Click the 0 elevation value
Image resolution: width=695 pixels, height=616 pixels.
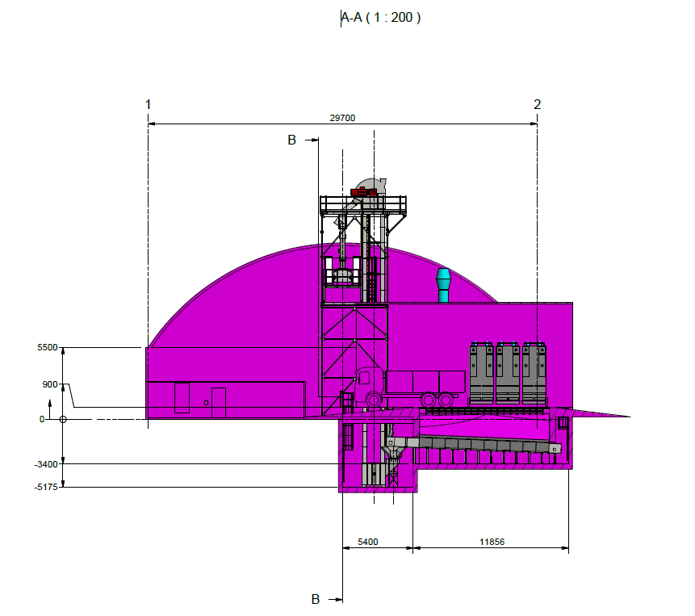(42, 419)
